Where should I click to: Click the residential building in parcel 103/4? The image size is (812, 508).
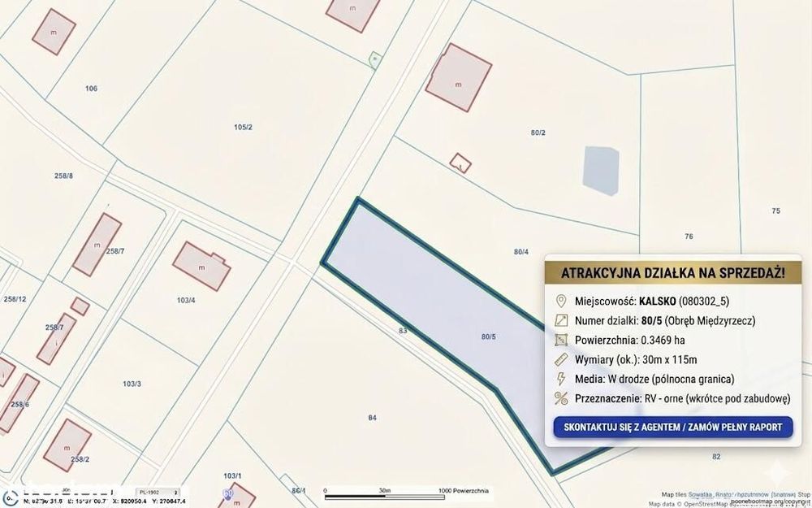[x=201, y=266]
